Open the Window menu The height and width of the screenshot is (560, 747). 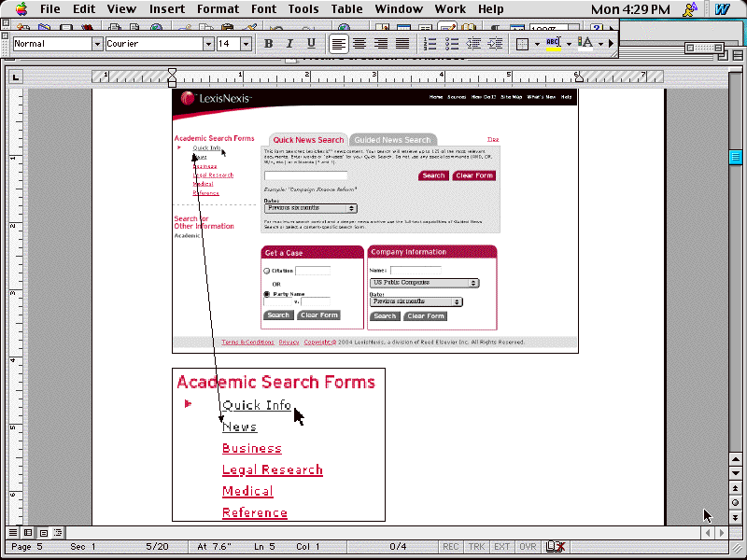coord(399,9)
